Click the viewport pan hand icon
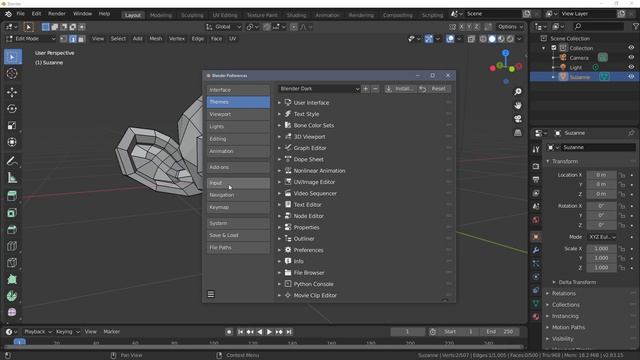640x360 pixels. (518, 105)
